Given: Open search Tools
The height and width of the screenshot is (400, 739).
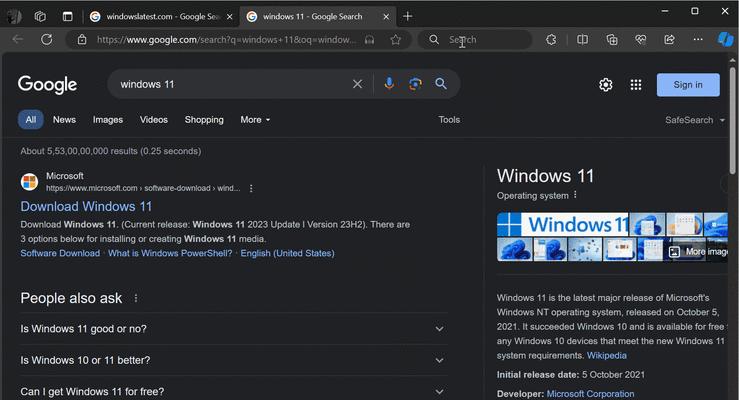Looking at the screenshot, I should [449, 120].
